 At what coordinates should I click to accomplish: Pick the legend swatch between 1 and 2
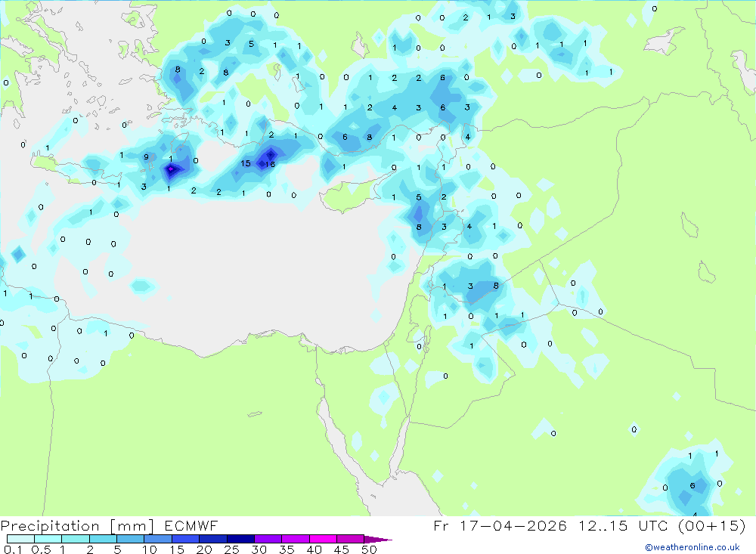pos(76,539)
